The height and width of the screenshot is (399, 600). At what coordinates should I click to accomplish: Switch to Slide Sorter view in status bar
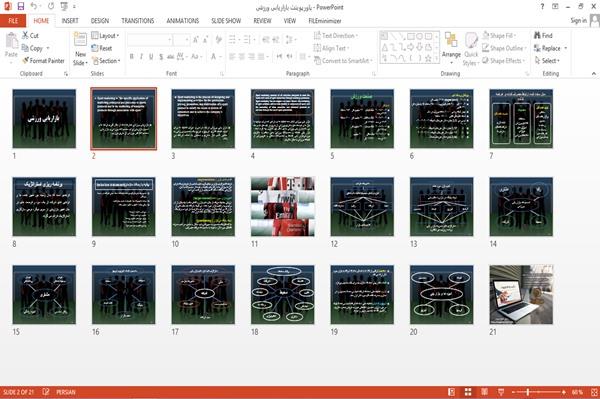pyautogui.click(x=468, y=392)
